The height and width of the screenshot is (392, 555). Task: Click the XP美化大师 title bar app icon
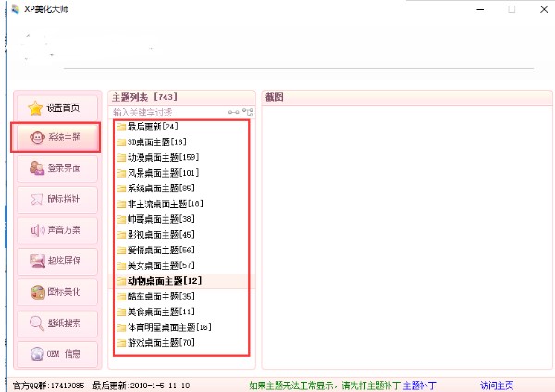point(16,9)
